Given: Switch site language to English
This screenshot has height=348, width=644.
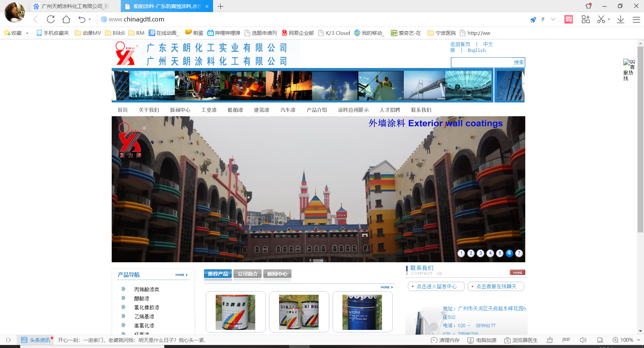Looking at the screenshot, I should point(477,50).
